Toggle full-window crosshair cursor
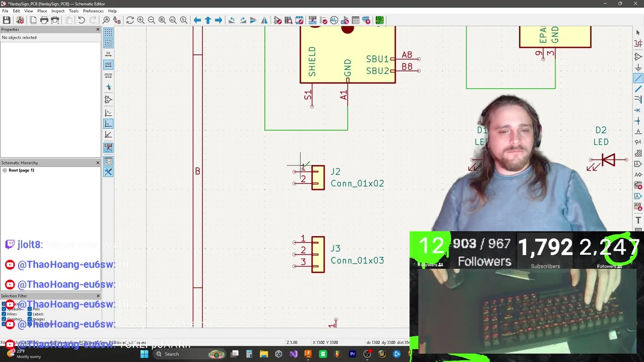The image size is (644, 362). [108, 87]
